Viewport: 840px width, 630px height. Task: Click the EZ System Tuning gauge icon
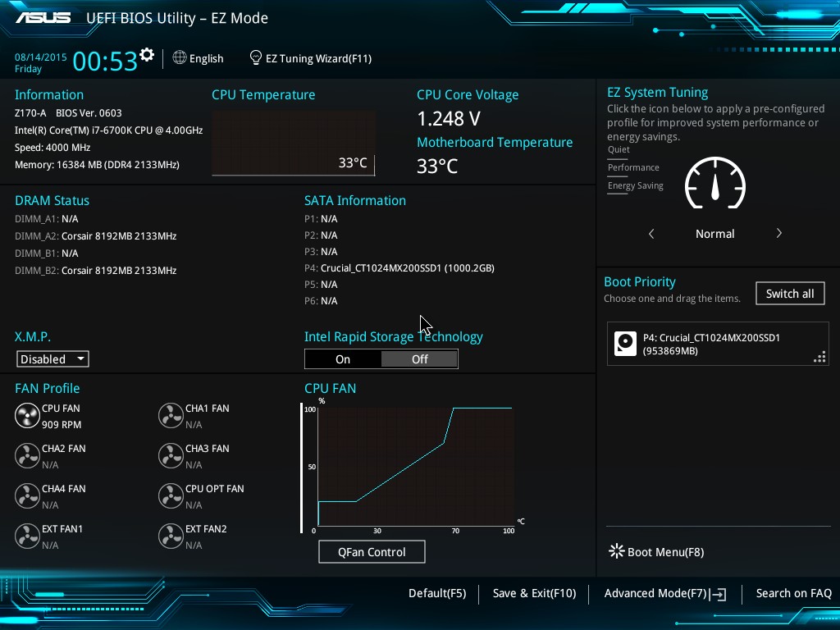(714, 185)
